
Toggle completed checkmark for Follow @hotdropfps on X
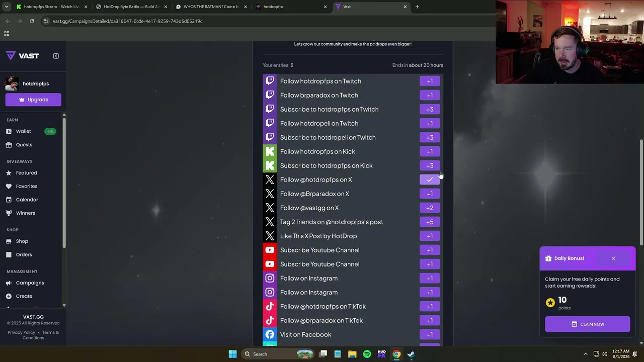point(430,179)
